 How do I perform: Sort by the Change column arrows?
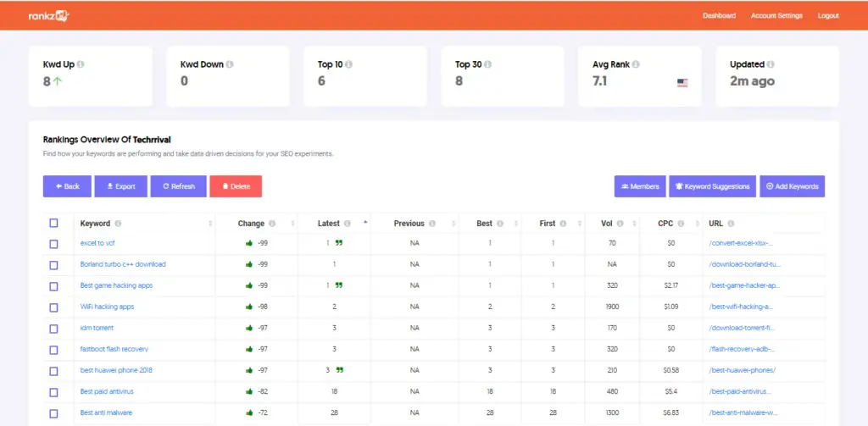292,224
